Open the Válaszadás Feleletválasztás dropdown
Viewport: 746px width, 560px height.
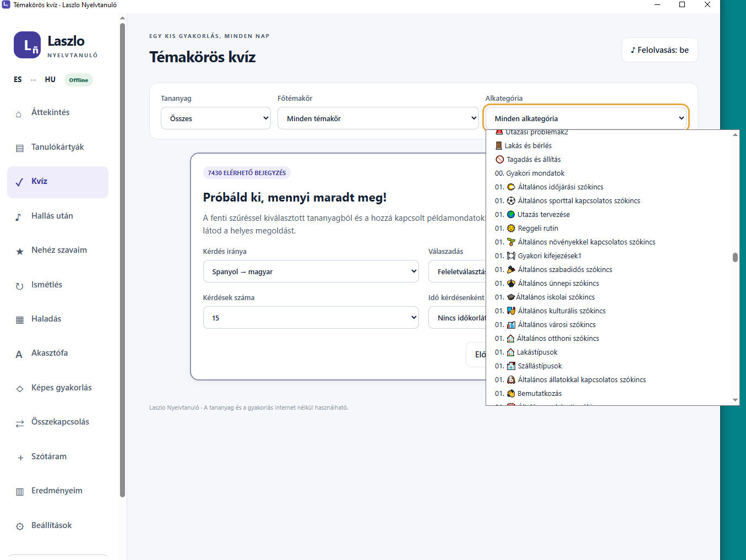coord(458,271)
